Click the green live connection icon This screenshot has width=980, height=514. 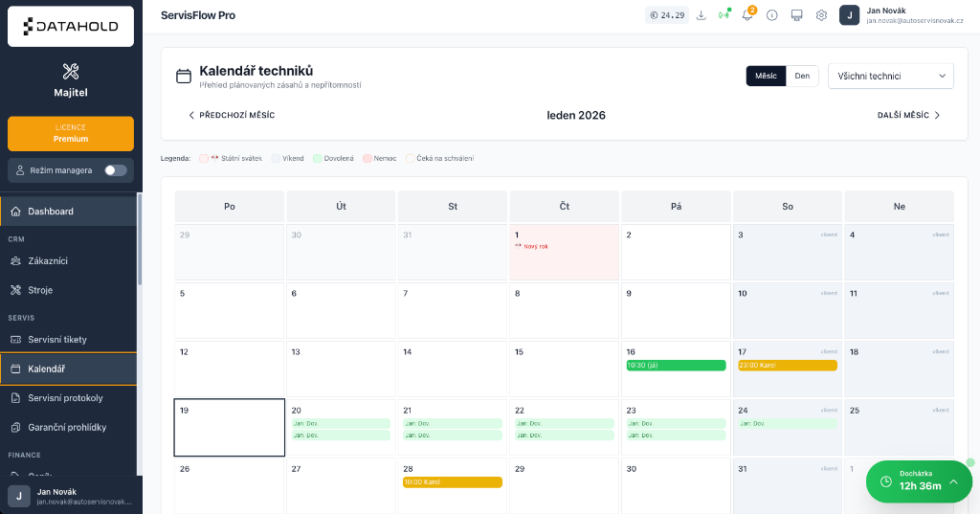tap(724, 15)
